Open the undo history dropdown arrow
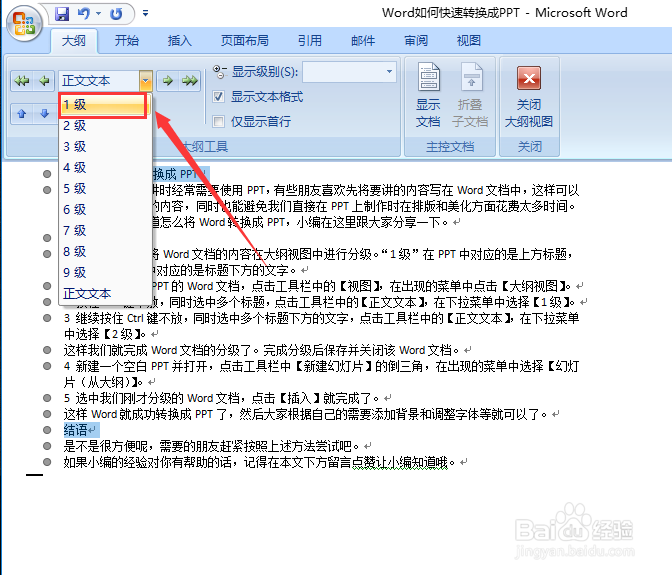 pyautogui.click(x=99, y=14)
